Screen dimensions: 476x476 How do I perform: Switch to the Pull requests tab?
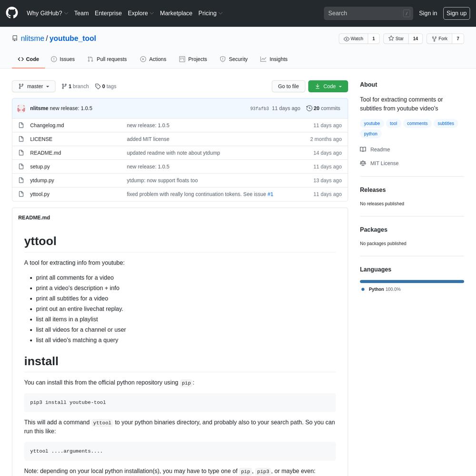coord(107,59)
